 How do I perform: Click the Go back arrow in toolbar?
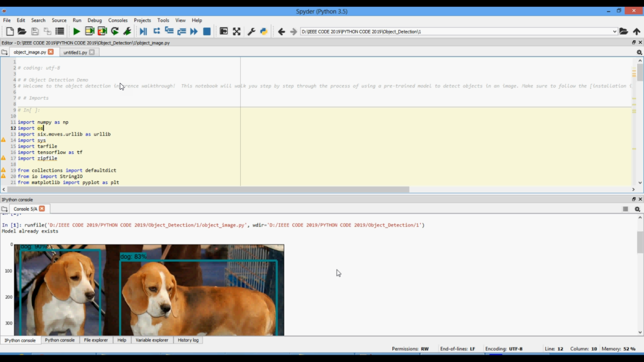281,31
